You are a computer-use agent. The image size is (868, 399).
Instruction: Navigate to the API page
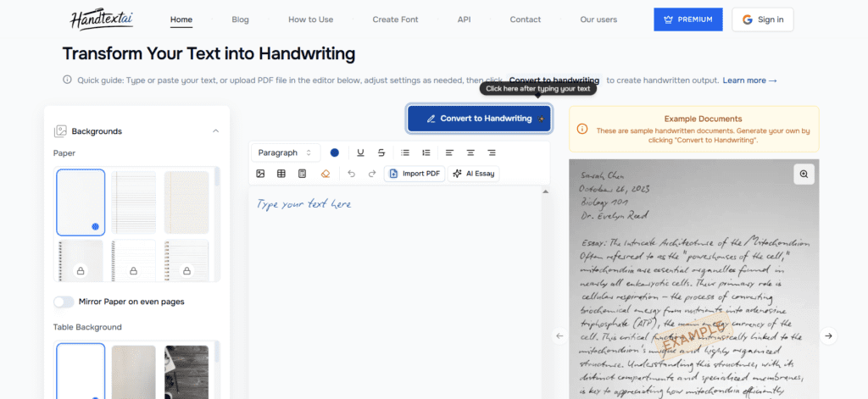coord(464,19)
